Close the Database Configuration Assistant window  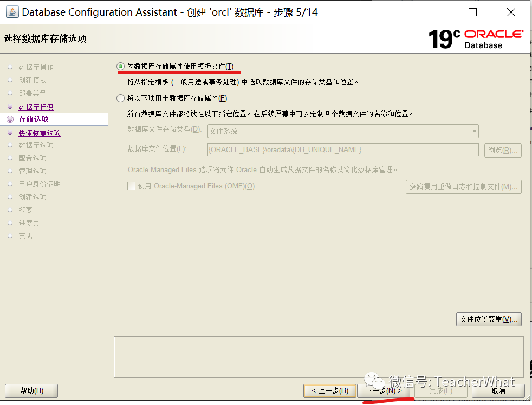click(511, 12)
